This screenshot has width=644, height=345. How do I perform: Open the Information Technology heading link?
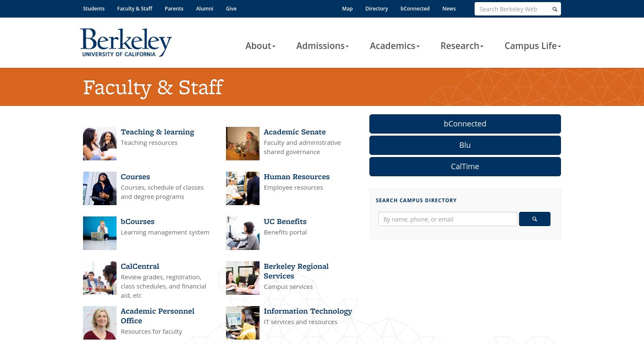(x=308, y=311)
